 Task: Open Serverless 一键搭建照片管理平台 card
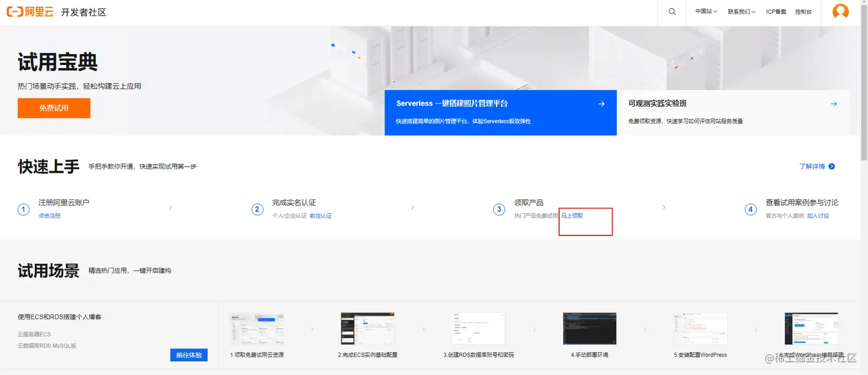[501, 113]
